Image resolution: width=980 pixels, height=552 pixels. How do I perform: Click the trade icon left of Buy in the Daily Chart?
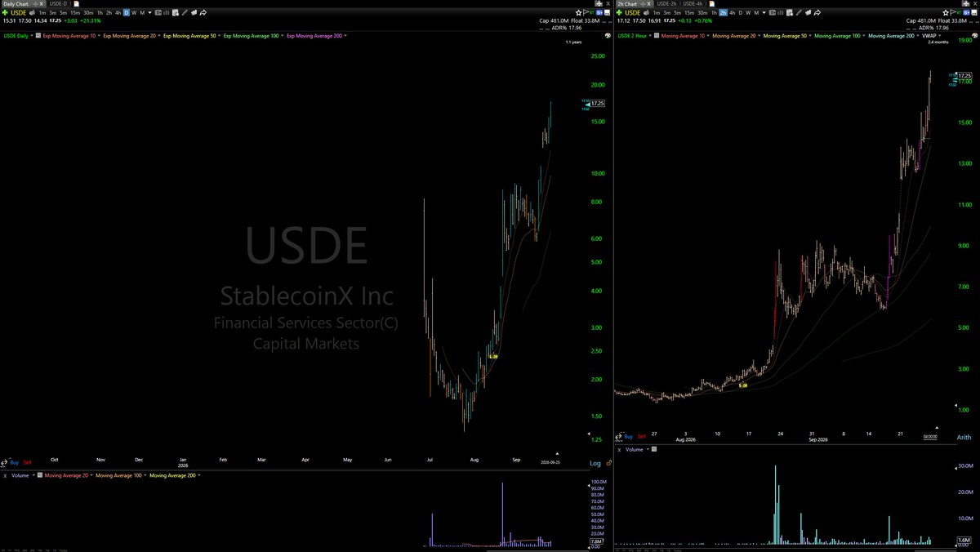pos(4,462)
